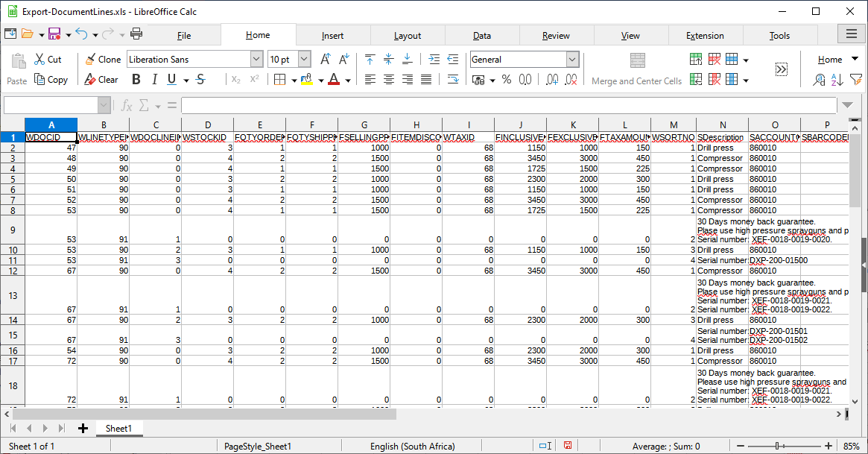
Task: Expand the font color dropdown arrow
Action: (349, 79)
